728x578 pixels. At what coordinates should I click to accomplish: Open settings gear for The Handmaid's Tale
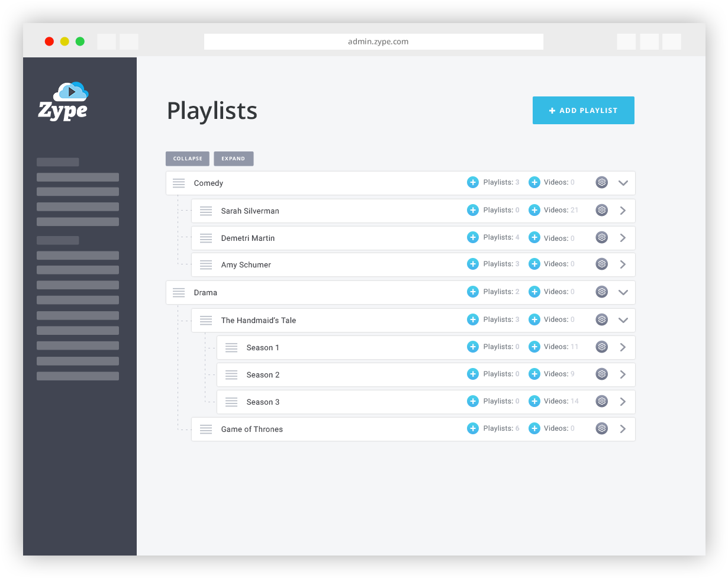point(602,319)
